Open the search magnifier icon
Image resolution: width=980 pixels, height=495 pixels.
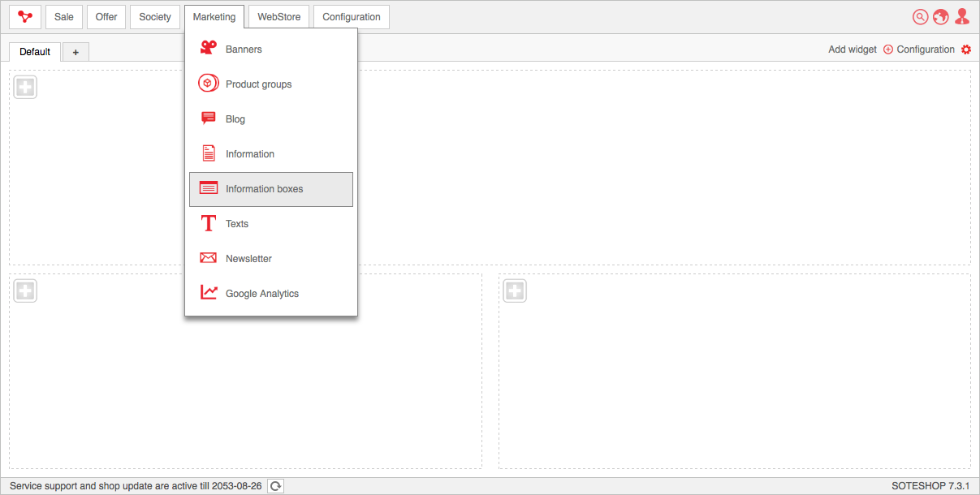pyautogui.click(x=920, y=17)
